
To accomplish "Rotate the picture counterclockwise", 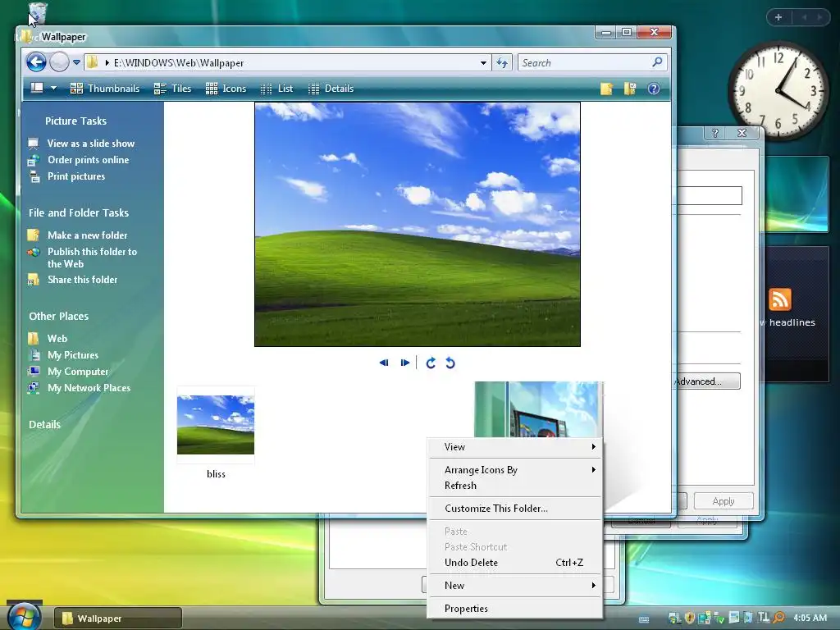I will point(450,363).
